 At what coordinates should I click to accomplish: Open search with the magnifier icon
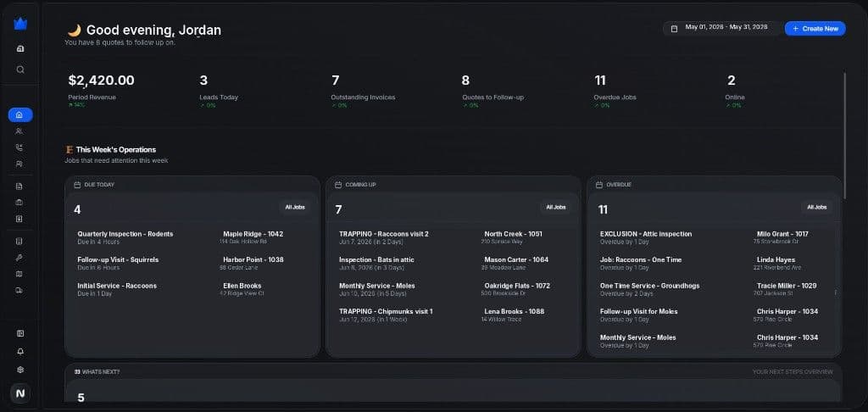coord(20,70)
